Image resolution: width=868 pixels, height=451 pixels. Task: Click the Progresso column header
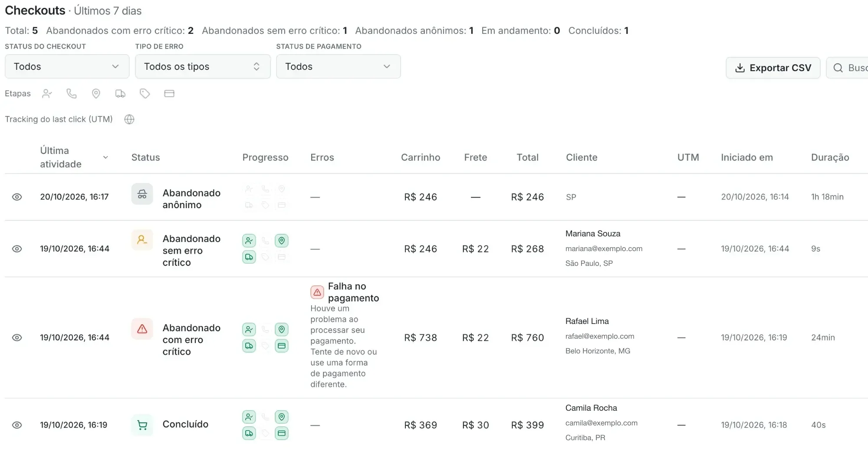(x=265, y=157)
